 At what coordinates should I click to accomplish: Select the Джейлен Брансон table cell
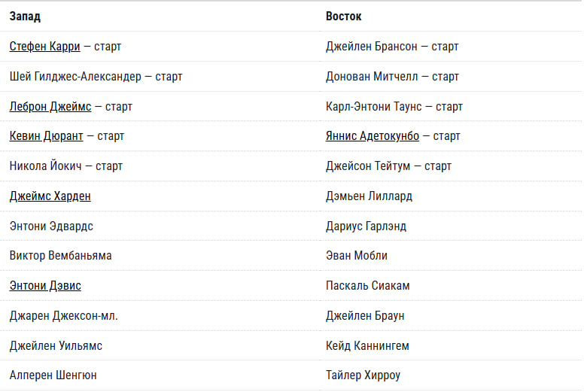(391, 47)
